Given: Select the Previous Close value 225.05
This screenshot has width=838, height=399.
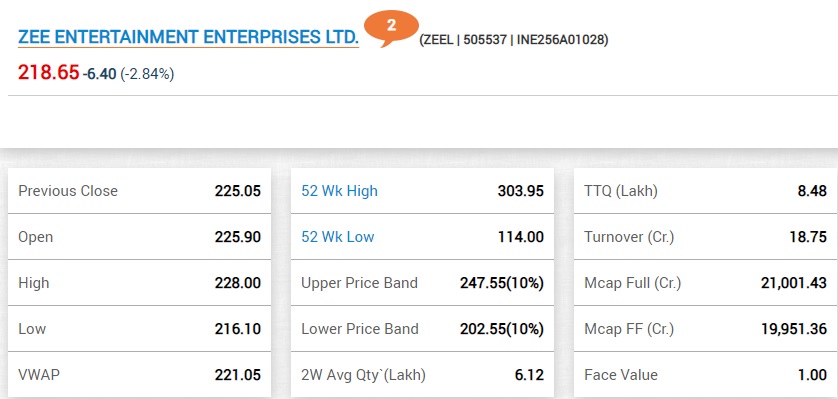Looking at the screenshot, I should click(x=238, y=191).
